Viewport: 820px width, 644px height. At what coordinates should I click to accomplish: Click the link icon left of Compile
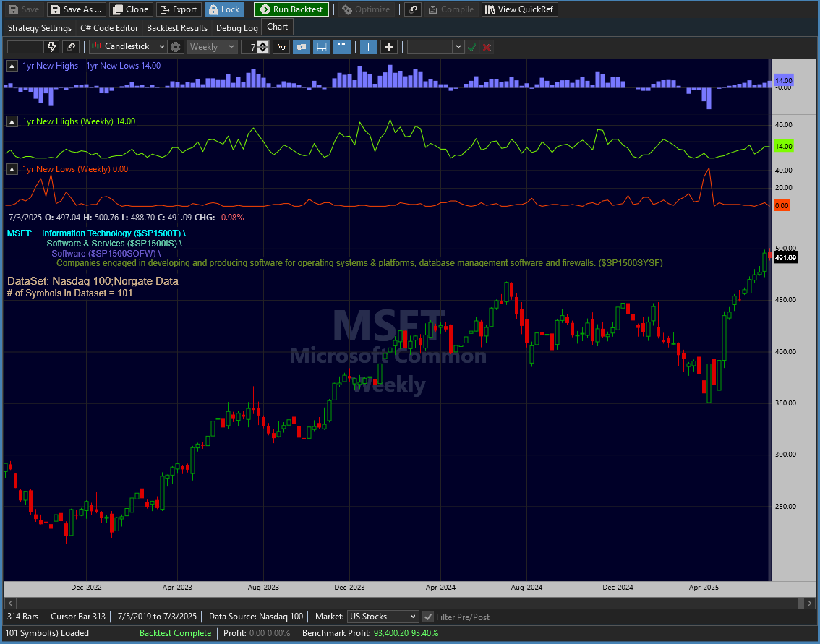[413, 9]
